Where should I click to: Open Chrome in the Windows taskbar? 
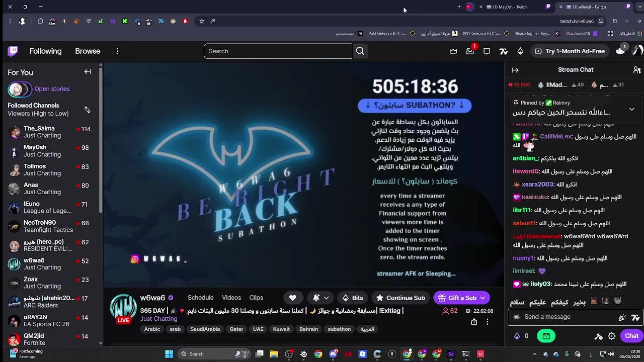point(318,354)
